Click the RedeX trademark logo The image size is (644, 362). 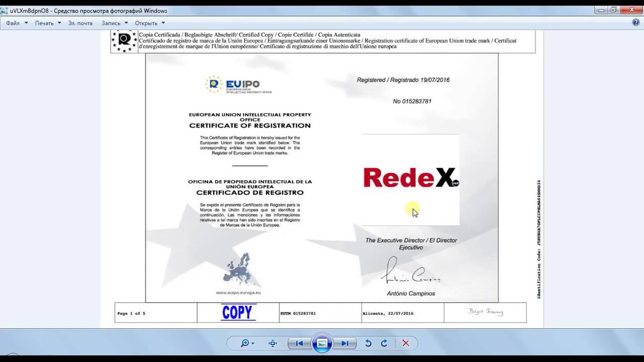tap(411, 177)
